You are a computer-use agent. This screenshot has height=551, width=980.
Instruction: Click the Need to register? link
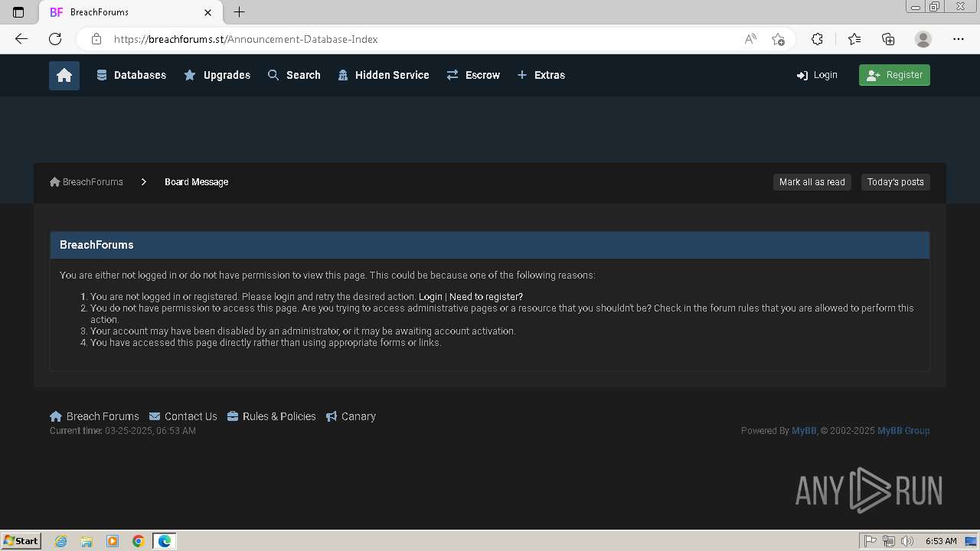click(x=486, y=297)
